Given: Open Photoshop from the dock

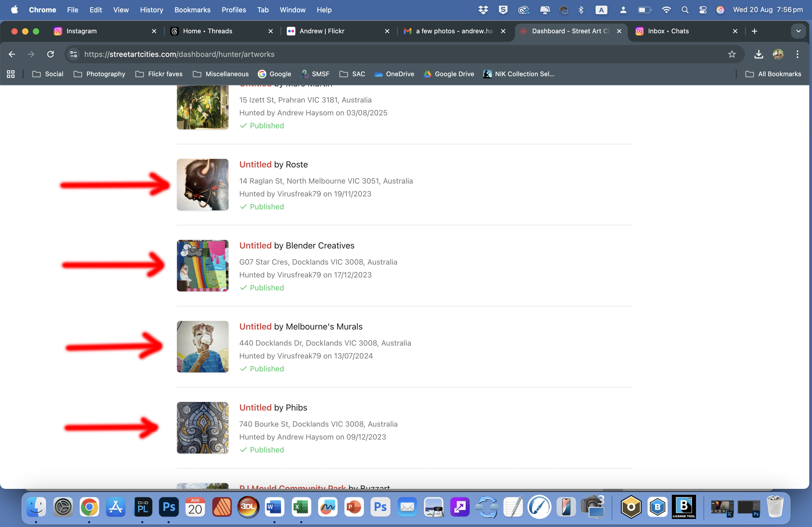Looking at the screenshot, I should click(x=169, y=507).
